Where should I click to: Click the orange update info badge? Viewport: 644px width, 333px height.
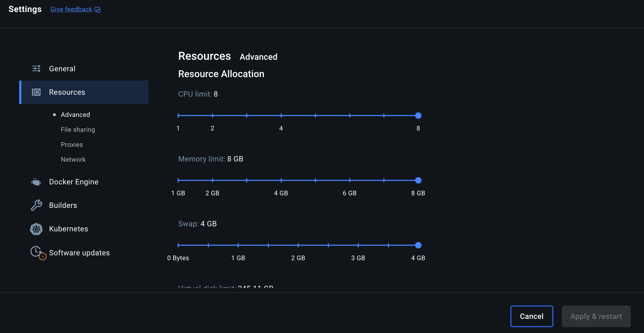(x=43, y=257)
